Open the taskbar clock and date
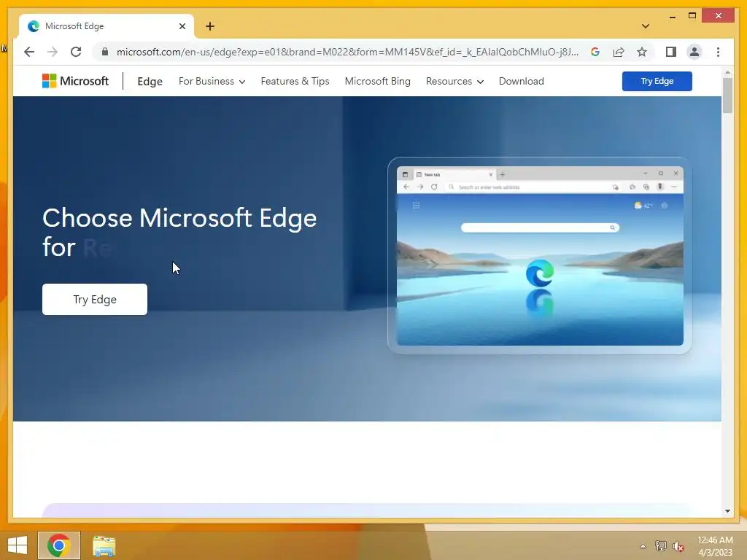Screen dimensions: 747x560 [x=715, y=546]
